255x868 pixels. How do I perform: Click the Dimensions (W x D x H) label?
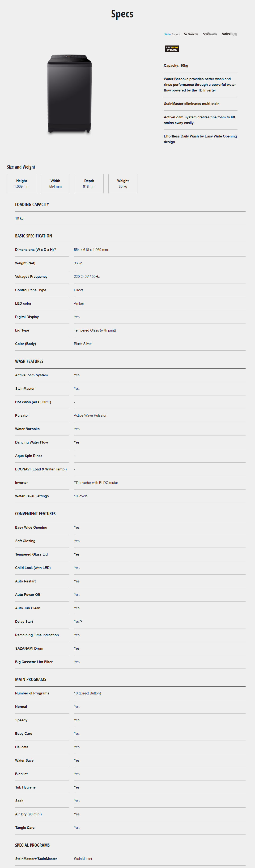tap(35, 250)
